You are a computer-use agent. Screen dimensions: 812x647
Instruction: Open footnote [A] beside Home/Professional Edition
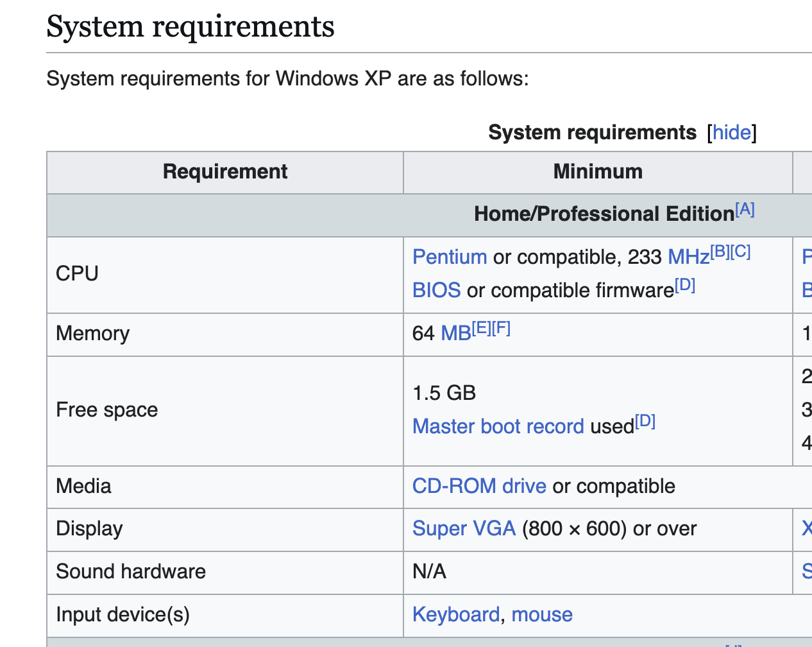pos(745,209)
